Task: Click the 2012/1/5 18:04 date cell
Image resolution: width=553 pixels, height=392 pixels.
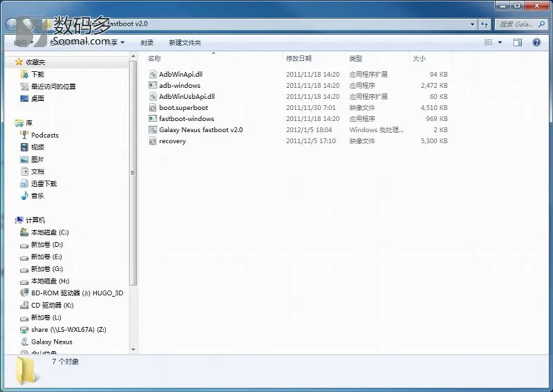Action: click(309, 130)
